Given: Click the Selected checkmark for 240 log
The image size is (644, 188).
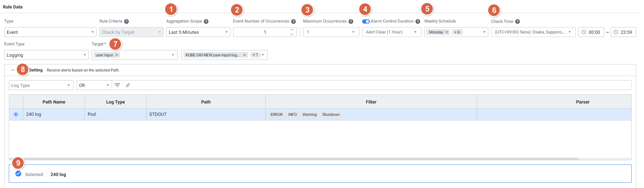Looking at the screenshot, I should pos(18,174).
